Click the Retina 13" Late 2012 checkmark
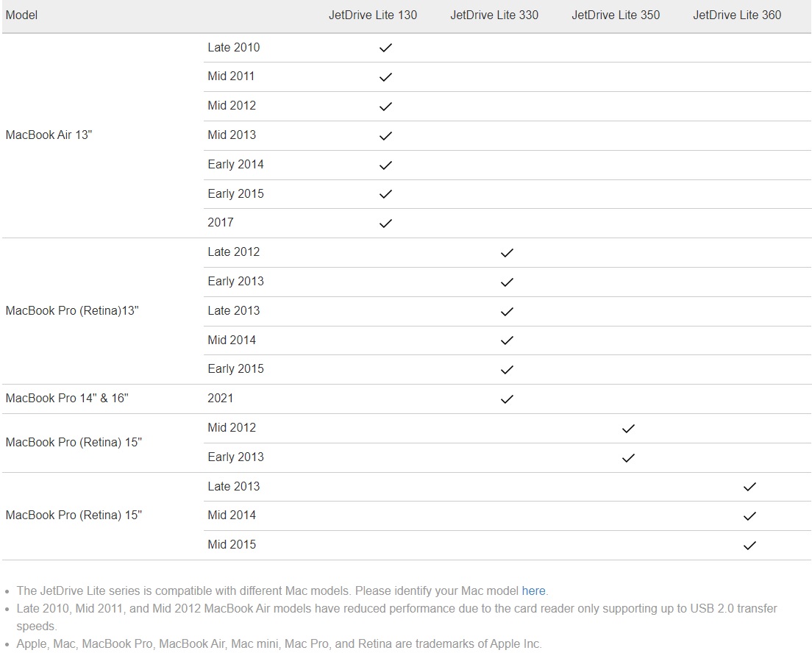Image resolution: width=812 pixels, height=653 pixels. pos(507,253)
